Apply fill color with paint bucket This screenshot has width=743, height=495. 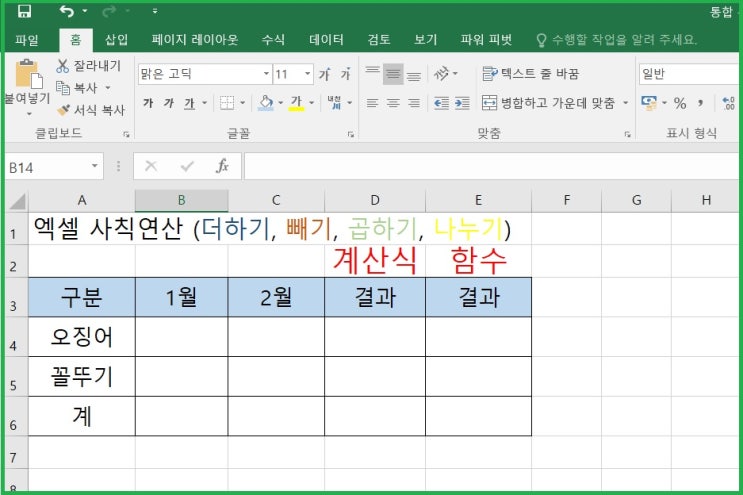pos(266,103)
